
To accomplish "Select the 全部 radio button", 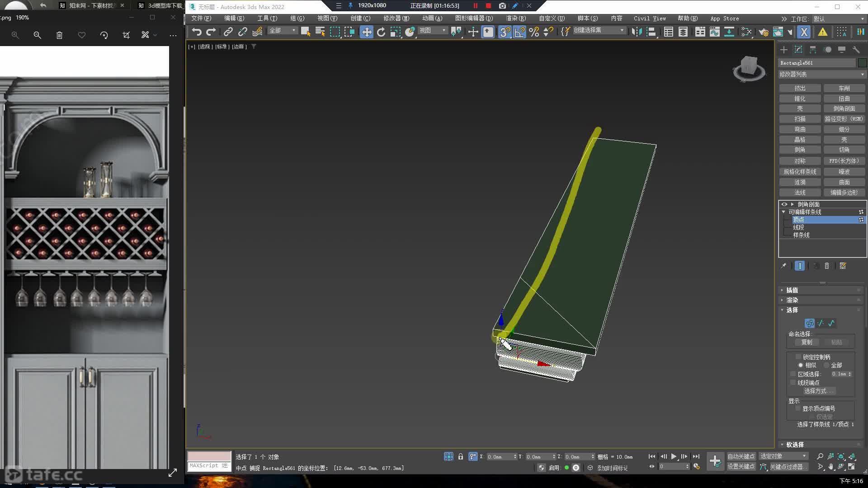I will (x=826, y=365).
